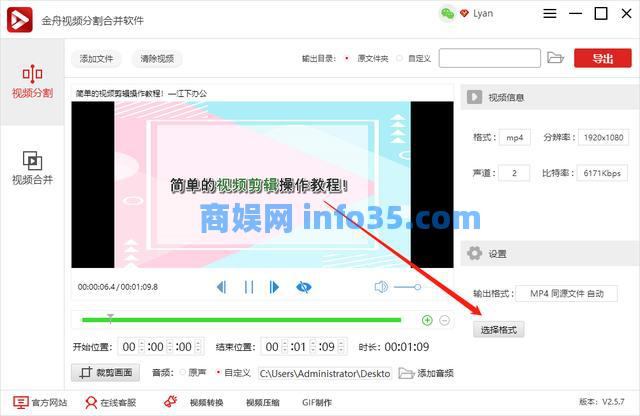
Task: Click the red 导出 export button
Action: pos(602,58)
